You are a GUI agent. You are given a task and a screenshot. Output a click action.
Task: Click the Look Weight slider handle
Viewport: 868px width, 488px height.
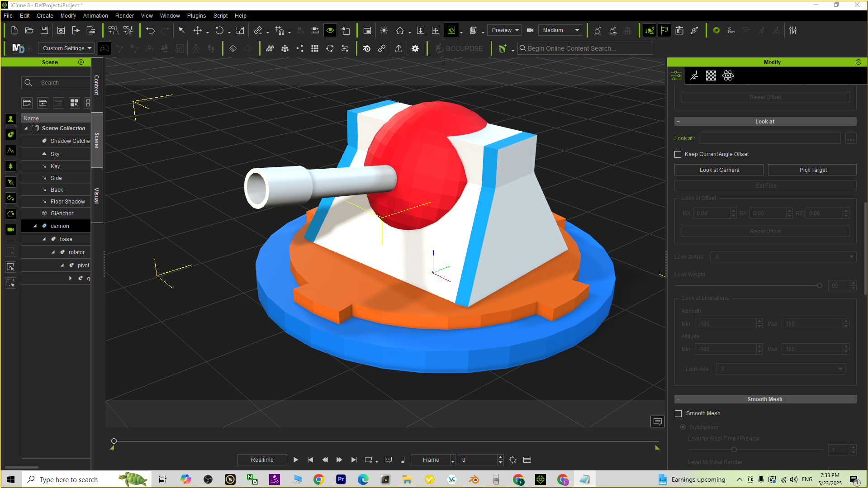[819, 286]
